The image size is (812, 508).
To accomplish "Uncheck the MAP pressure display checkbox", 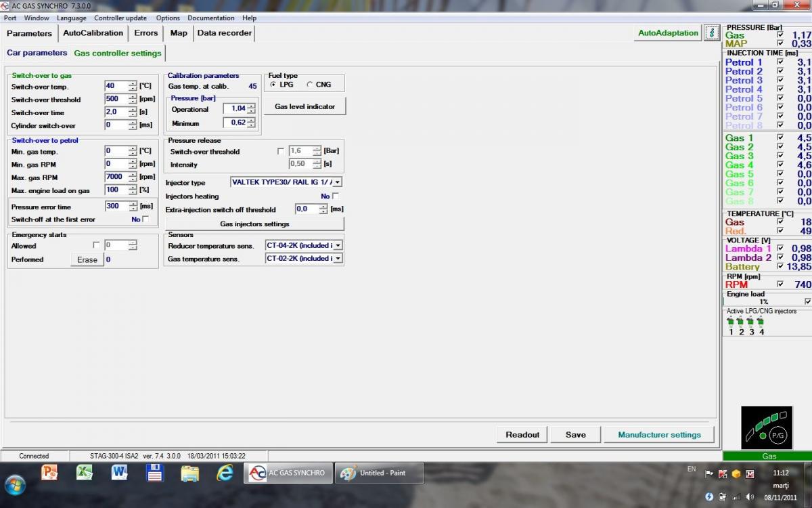I will click(780, 43).
